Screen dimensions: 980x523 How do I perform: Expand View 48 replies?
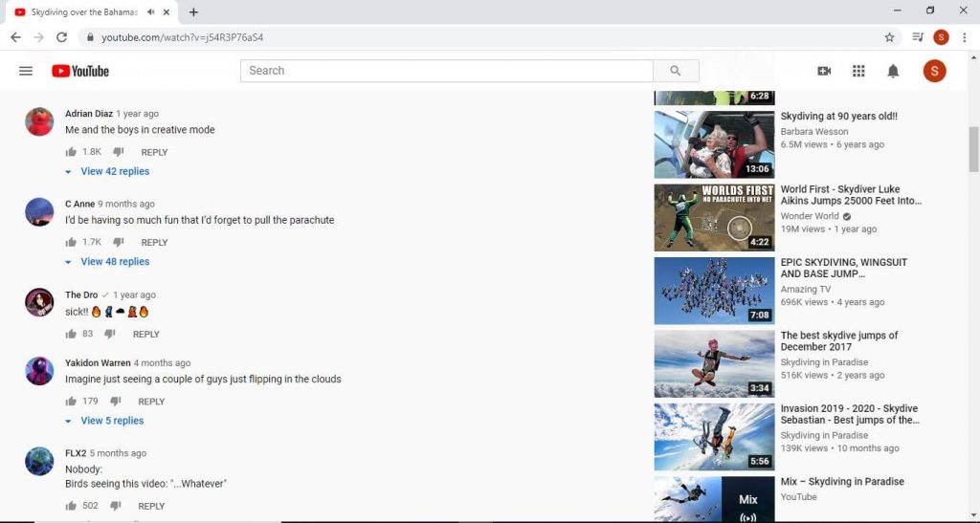pos(107,262)
